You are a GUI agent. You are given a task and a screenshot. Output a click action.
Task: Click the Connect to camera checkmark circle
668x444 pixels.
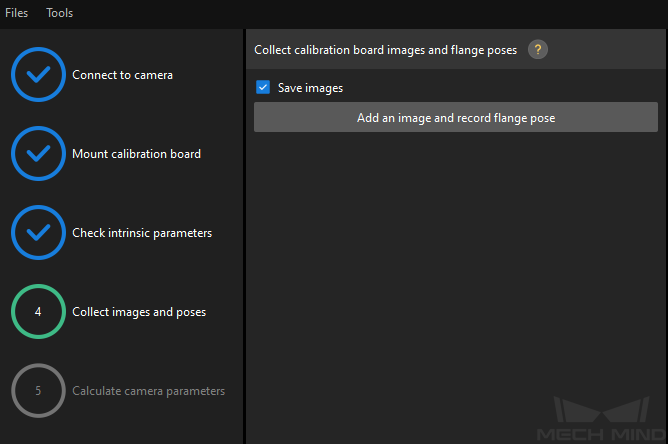pyautogui.click(x=38, y=75)
